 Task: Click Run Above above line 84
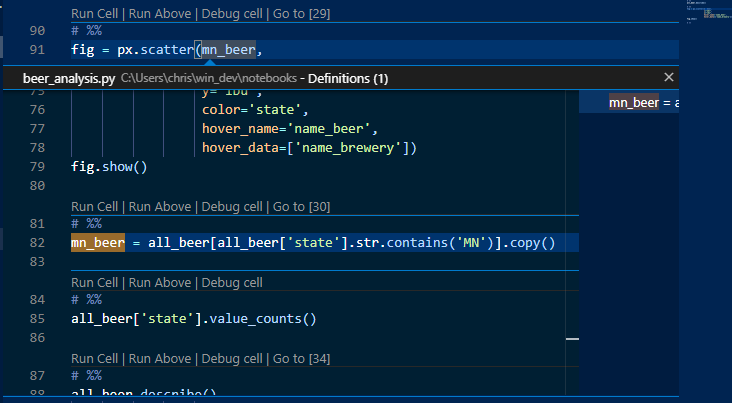click(160, 283)
